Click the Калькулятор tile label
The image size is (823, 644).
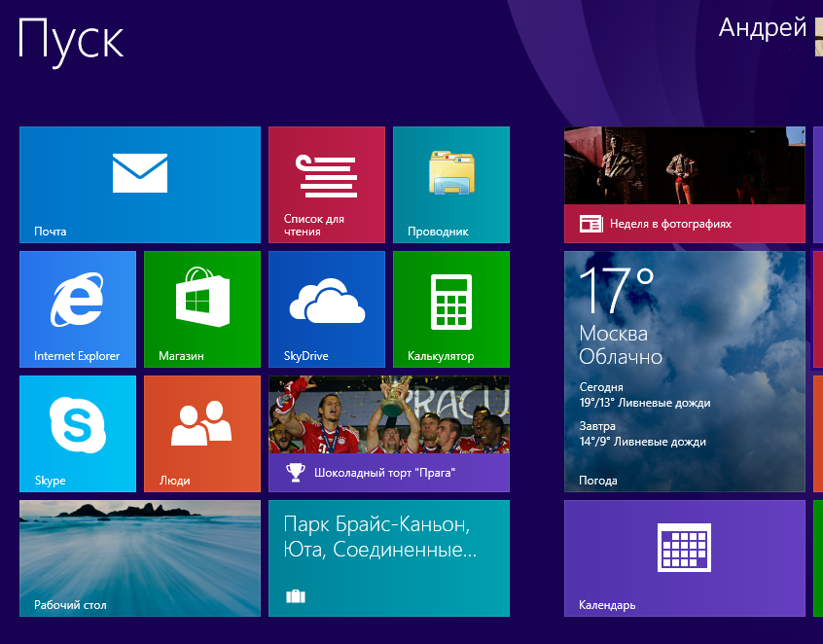click(x=441, y=356)
